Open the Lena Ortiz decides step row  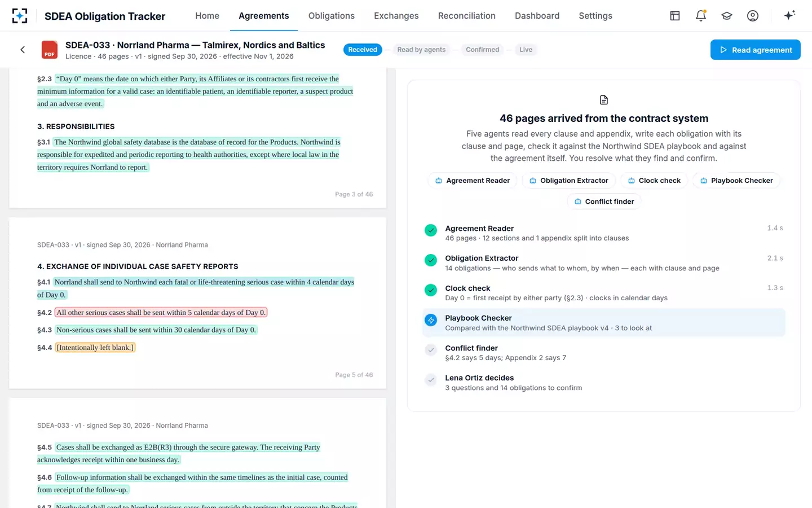click(604, 383)
